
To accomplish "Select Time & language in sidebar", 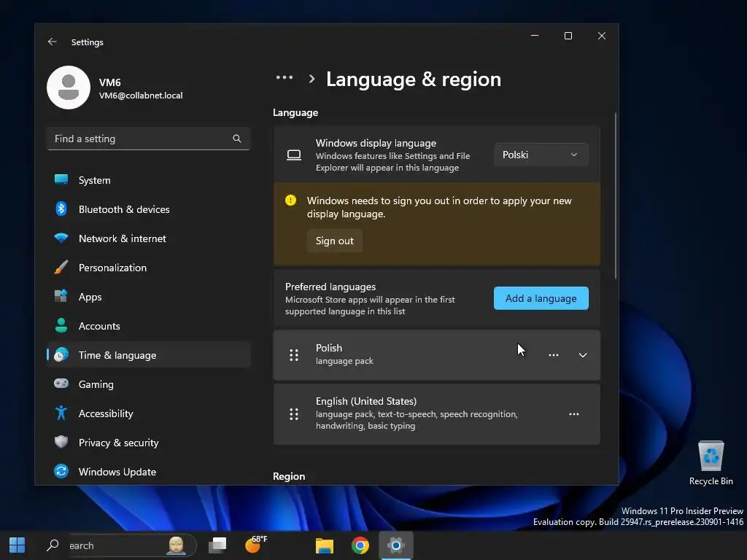I will (x=149, y=355).
